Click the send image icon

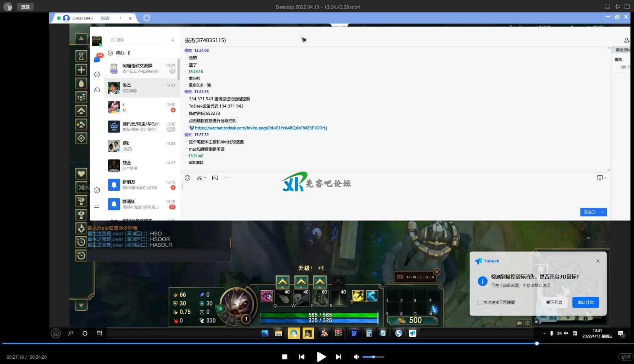coord(215,178)
